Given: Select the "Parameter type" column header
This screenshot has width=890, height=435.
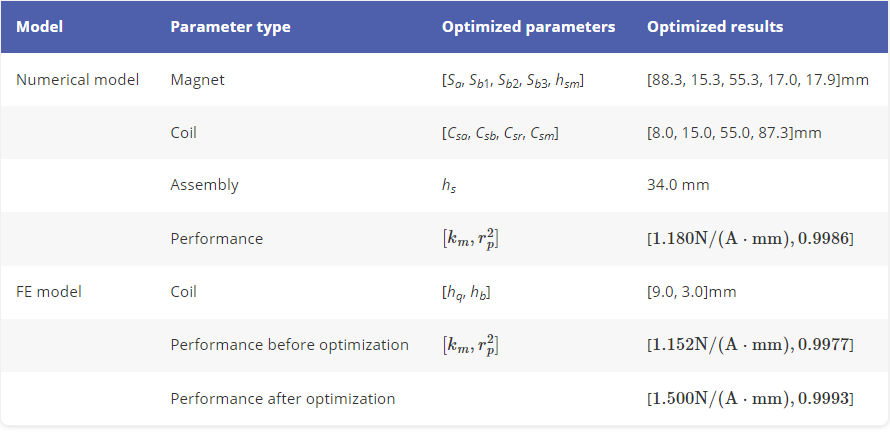Looking at the screenshot, I should (x=230, y=27).
